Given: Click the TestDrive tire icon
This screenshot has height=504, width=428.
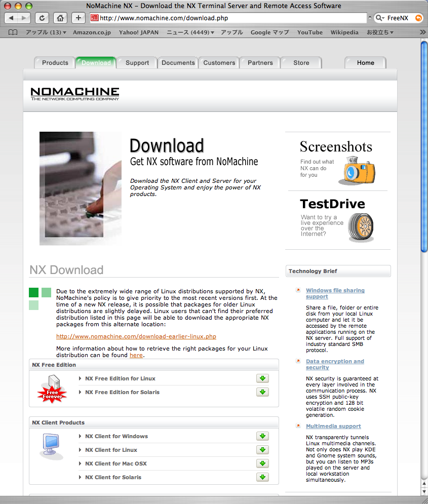Looking at the screenshot, I should [361, 227].
